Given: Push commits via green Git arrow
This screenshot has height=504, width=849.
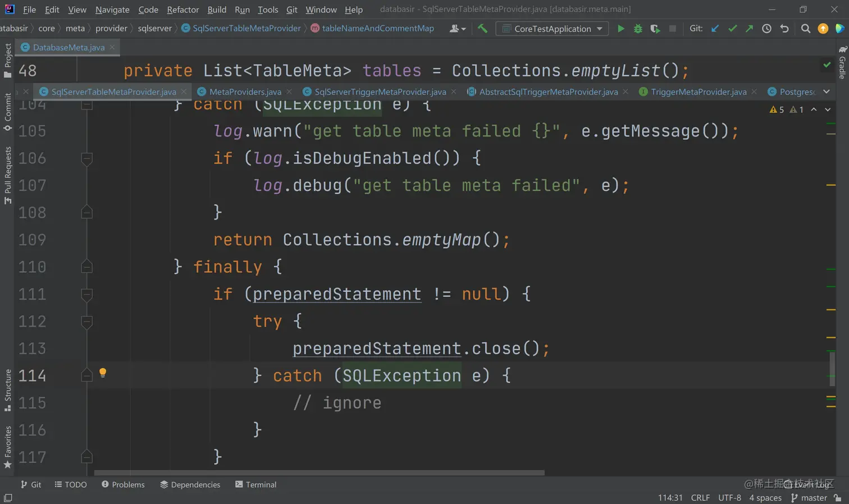Looking at the screenshot, I should click(x=749, y=29).
